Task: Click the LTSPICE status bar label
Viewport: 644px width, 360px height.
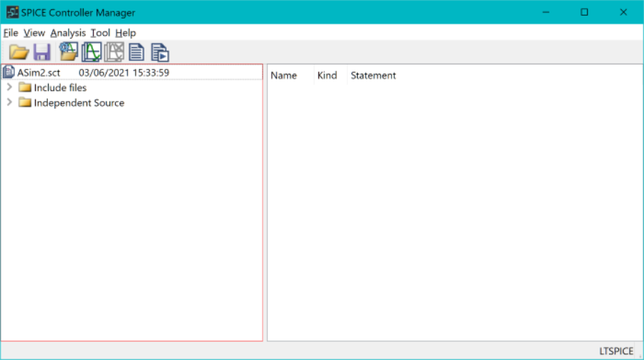Action: (x=616, y=351)
